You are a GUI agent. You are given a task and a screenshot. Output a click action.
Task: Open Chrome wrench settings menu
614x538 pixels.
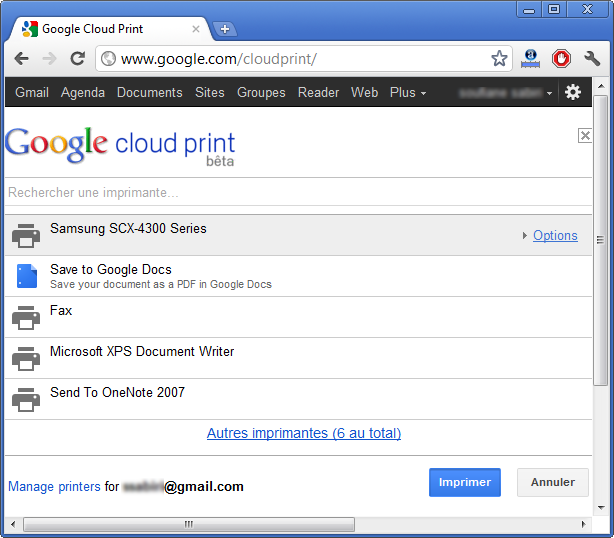click(x=592, y=59)
